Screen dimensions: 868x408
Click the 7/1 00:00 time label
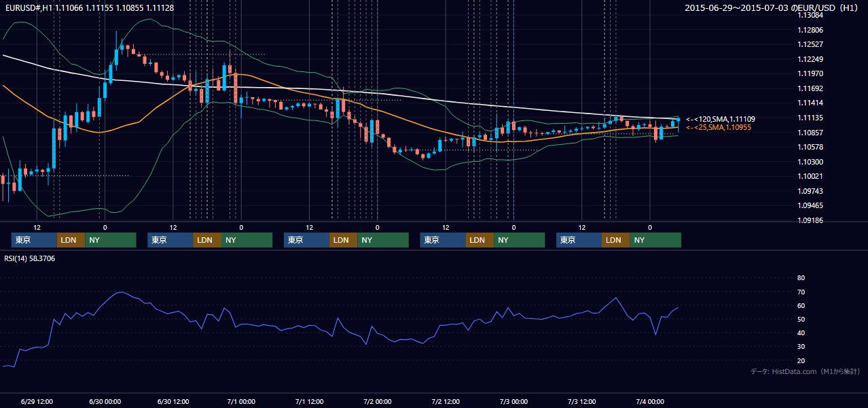point(241,402)
